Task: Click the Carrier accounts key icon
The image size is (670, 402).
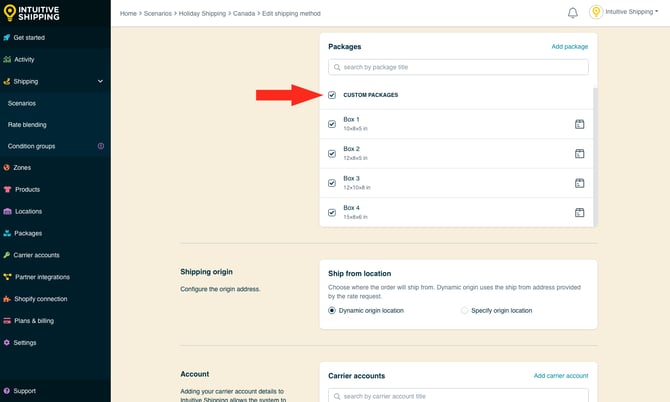Action: click(7, 255)
